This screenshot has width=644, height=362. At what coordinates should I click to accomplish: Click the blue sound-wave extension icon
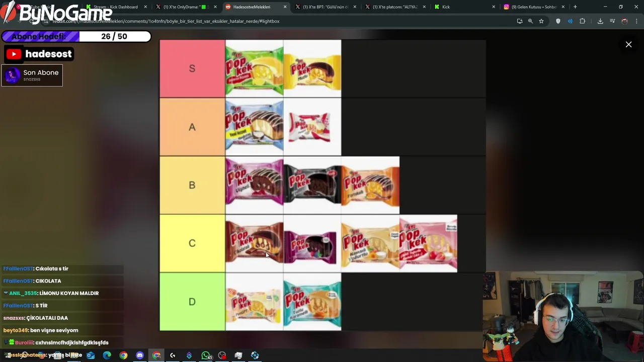point(570,21)
